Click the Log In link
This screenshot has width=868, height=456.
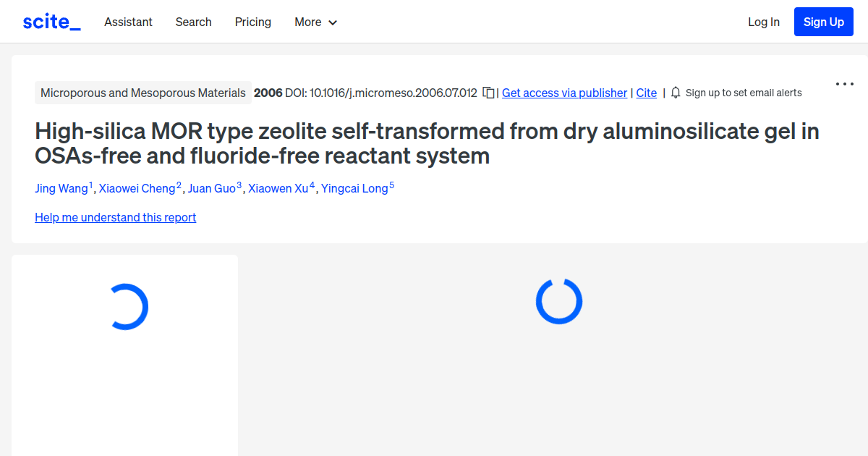click(764, 22)
